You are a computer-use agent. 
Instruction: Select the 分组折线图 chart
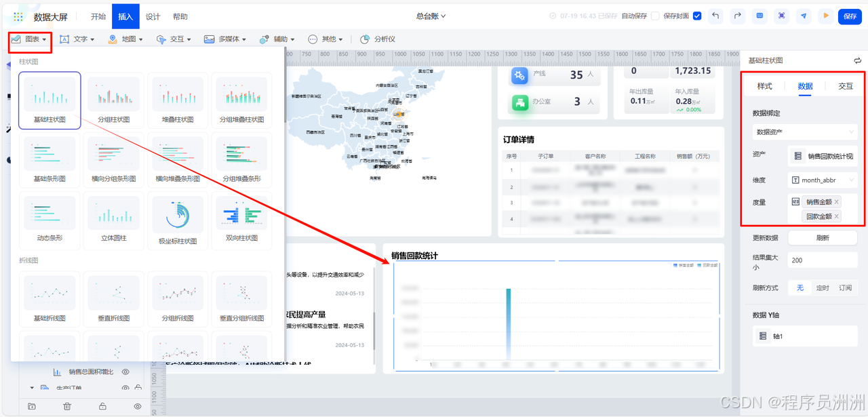(x=178, y=299)
